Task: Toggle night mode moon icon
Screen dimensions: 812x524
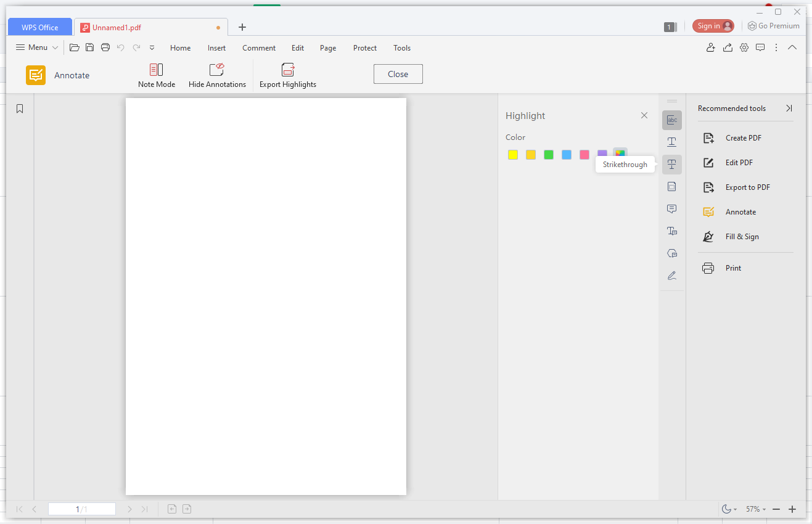Action: click(727, 509)
